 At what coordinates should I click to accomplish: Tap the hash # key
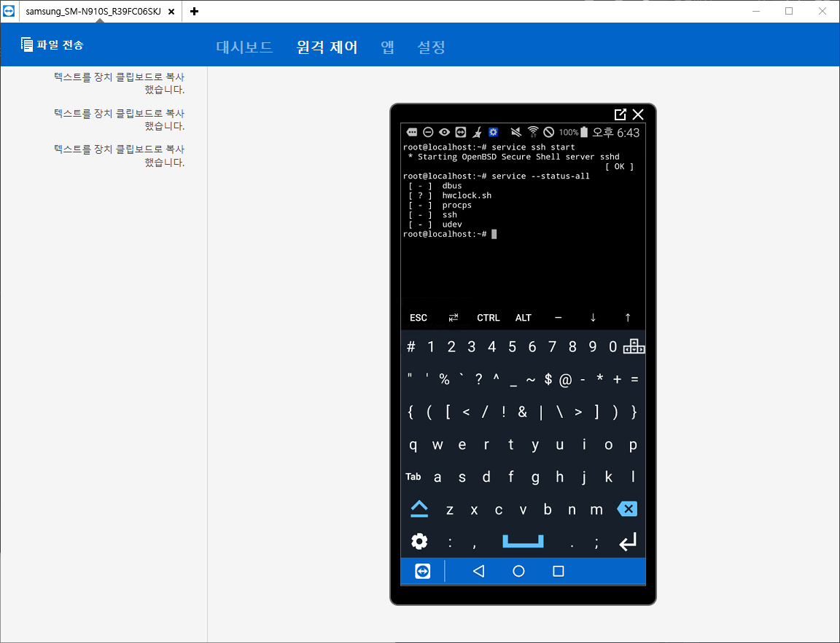coord(411,347)
